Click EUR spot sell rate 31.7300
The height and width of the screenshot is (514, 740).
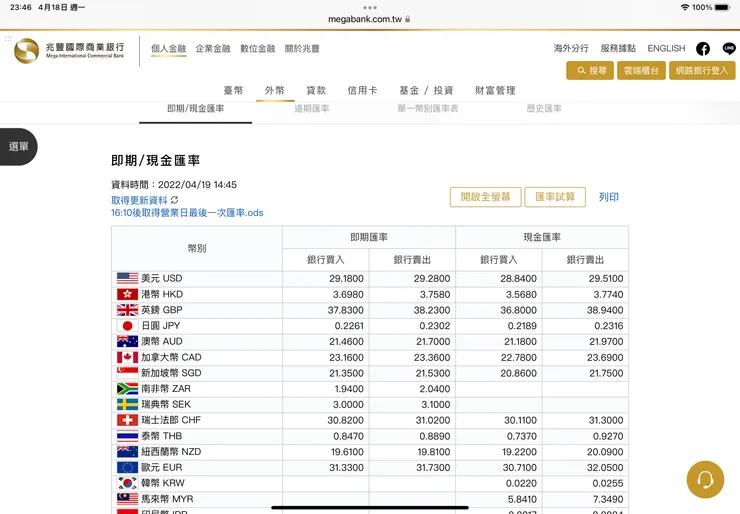pos(433,467)
